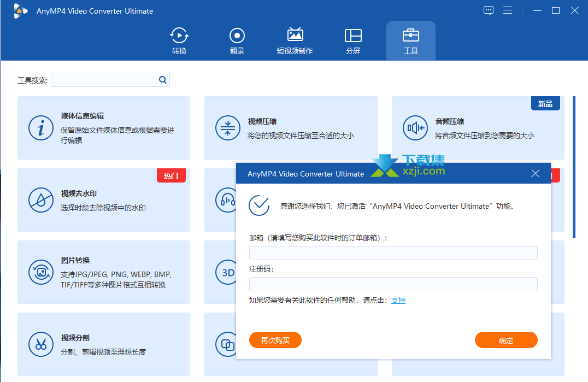The width and height of the screenshot is (588, 382).
Task: Close the AnyMP4 main window
Action: pyautogui.click(x=574, y=10)
